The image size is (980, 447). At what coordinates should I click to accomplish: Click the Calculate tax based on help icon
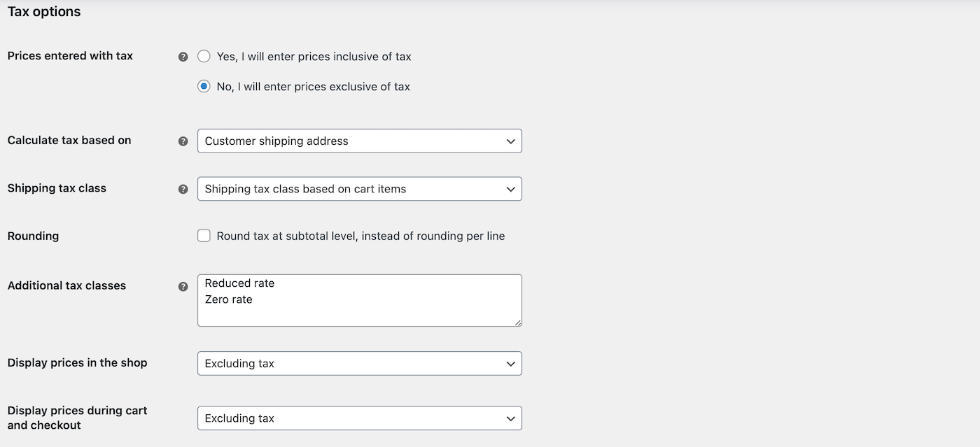(x=183, y=141)
